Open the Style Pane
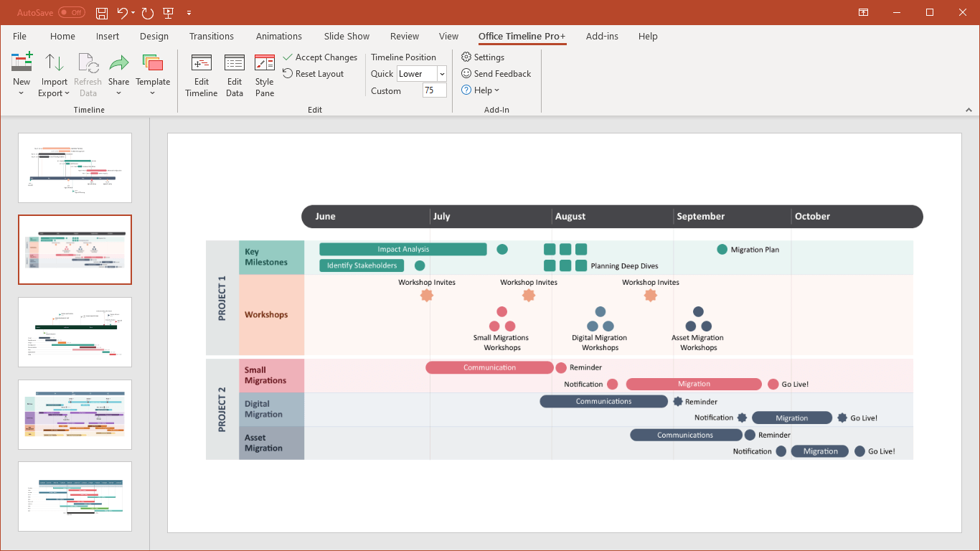Screen dimensions: 980x551 click(264, 74)
